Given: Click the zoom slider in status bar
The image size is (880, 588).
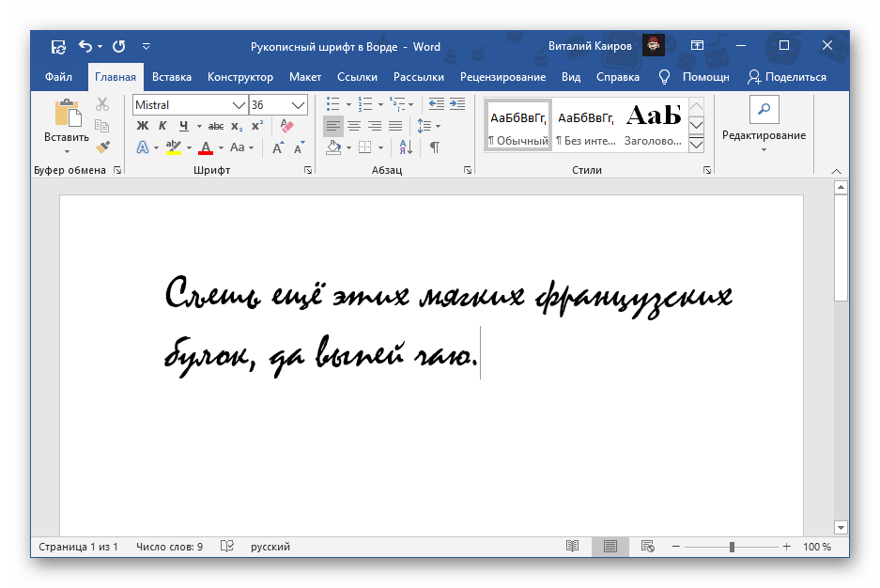Looking at the screenshot, I should (733, 547).
